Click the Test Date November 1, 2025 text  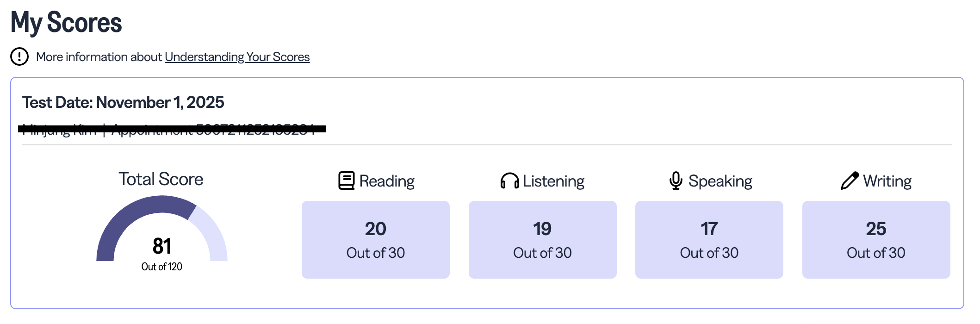click(123, 102)
